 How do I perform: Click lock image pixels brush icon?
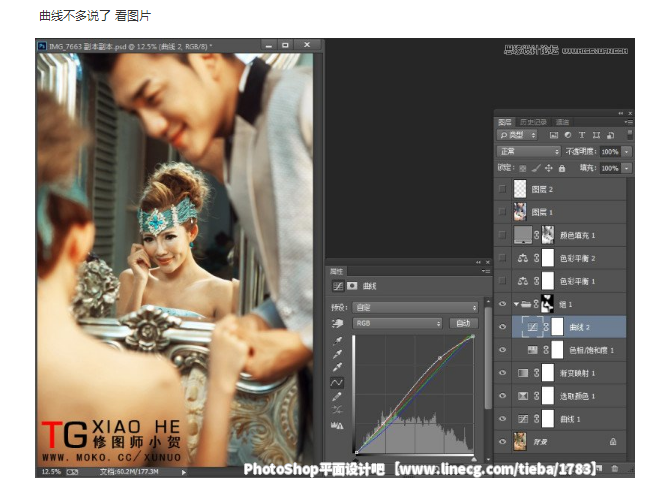point(536,168)
